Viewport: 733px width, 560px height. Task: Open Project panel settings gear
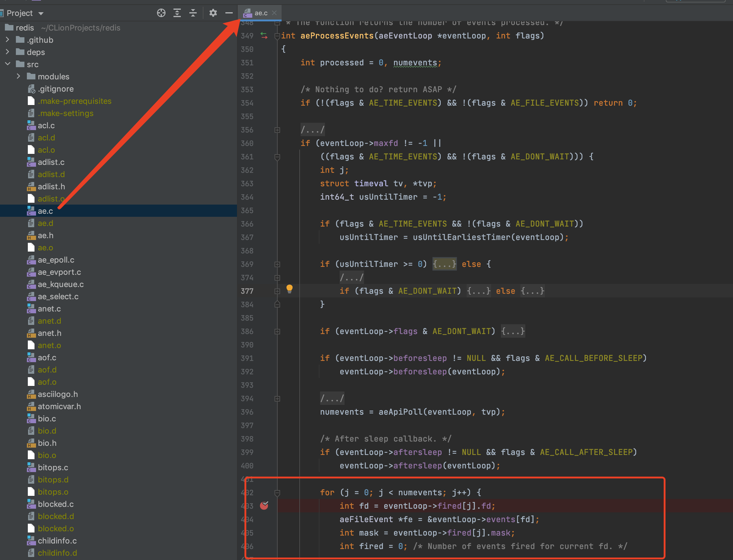point(213,13)
